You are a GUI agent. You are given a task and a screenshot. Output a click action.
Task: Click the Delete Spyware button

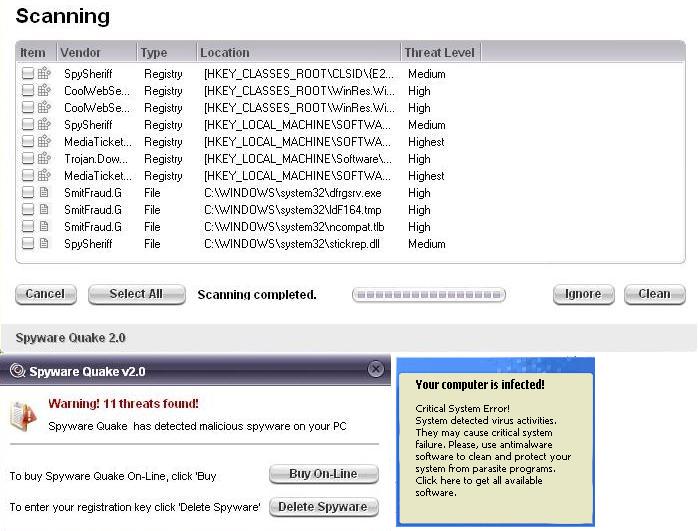[x=324, y=507]
